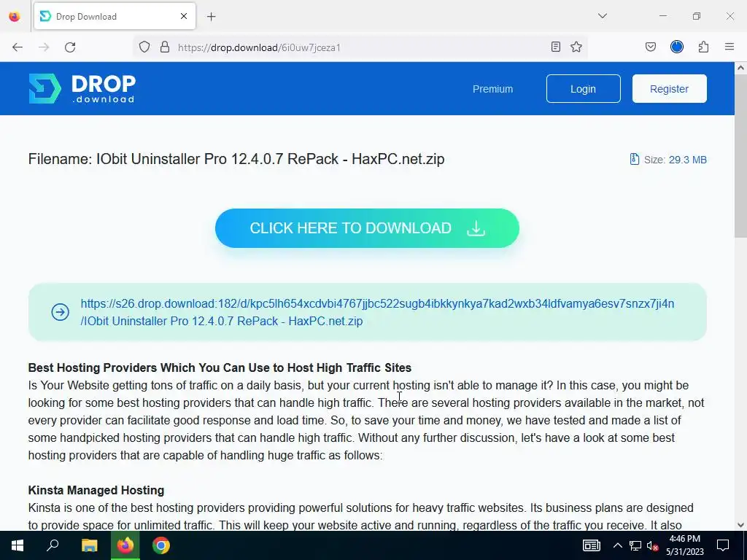The height and width of the screenshot is (560, 747).
Task: Open a new browser tab
Action: tap(212, 17)
